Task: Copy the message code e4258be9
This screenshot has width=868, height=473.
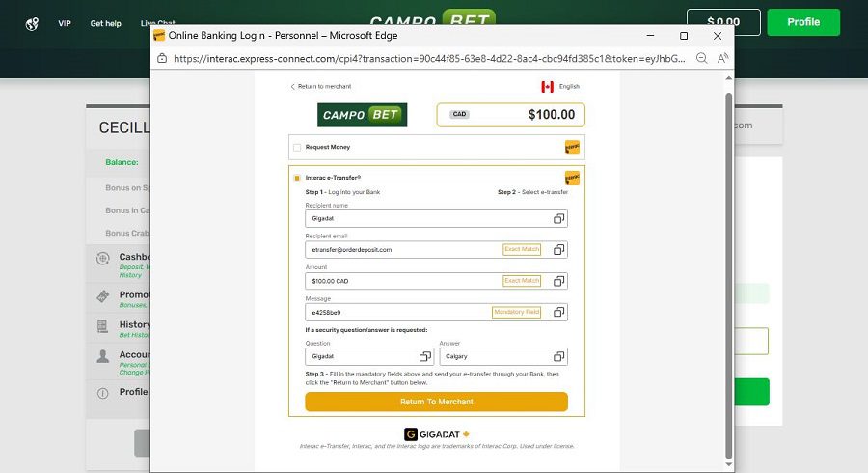Action: (558, 313)
